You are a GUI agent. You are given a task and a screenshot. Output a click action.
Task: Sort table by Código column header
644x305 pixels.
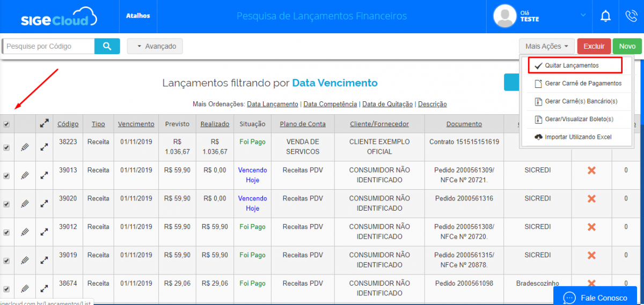pos(68,124)
